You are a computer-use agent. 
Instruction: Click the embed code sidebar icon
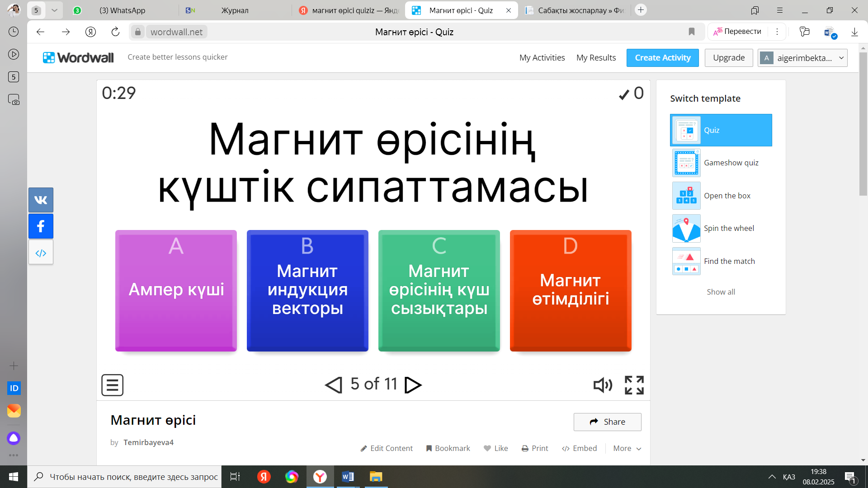41,253
